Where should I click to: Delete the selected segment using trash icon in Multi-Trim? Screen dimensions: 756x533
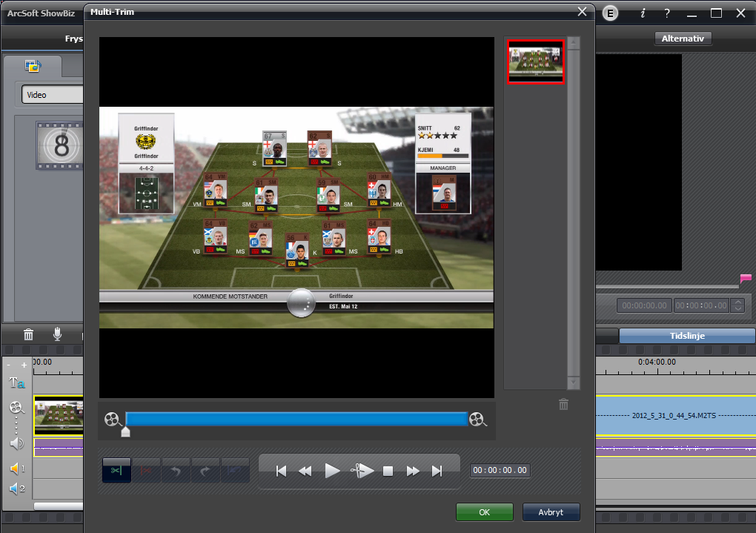563,404
